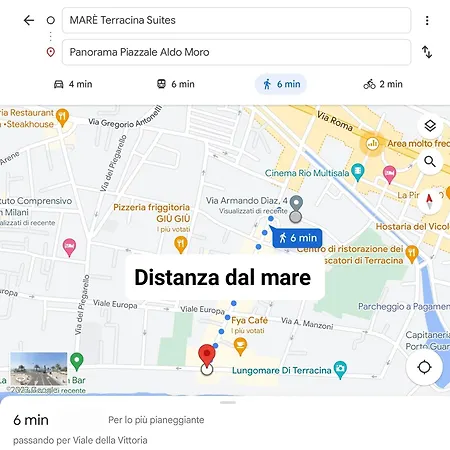The image size is (450, 450).
Task: Tap the back arrow icon
Action: pos(29,20)
